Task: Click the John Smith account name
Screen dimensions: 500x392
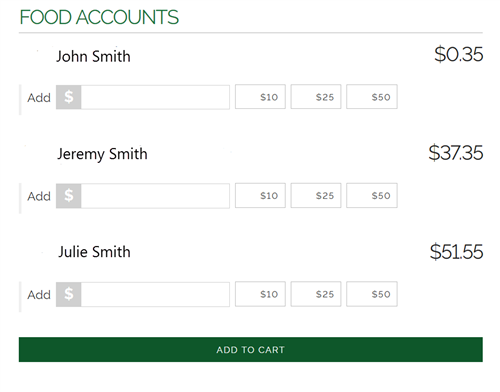Action: (x=93, y=56)
